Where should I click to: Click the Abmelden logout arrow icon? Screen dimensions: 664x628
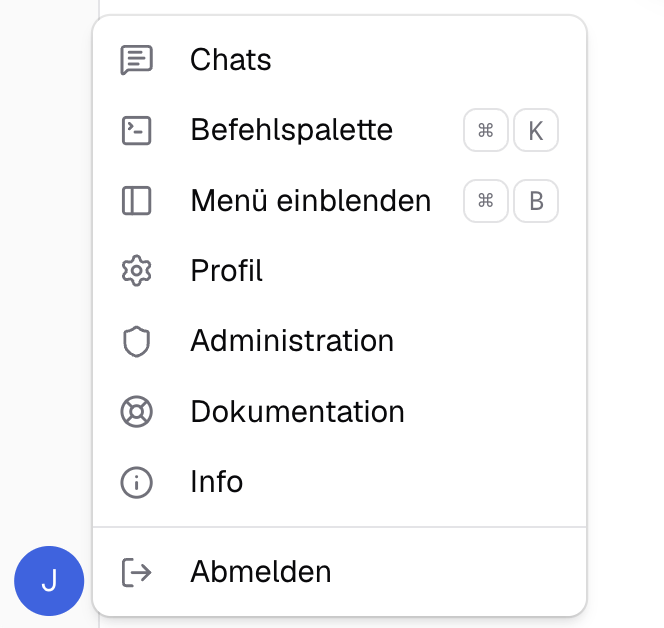(x=136, y=573)
